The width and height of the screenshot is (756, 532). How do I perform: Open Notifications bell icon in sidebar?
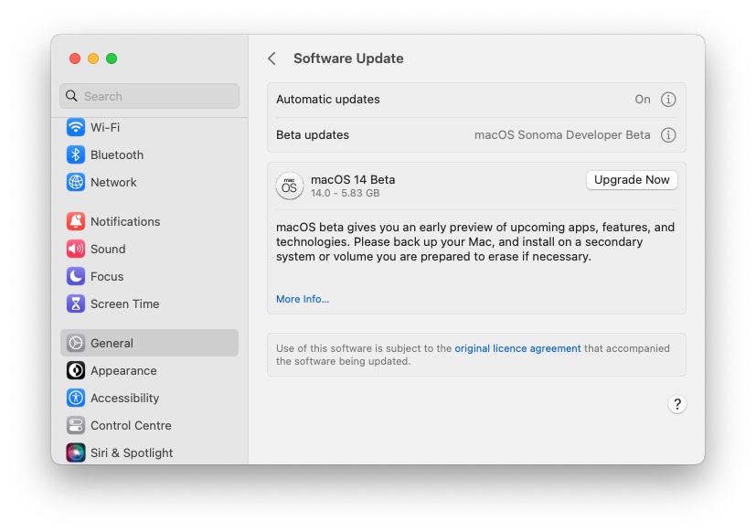pos(76,222)
